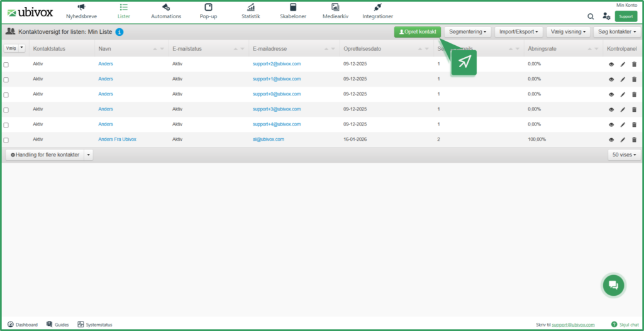Sort by Navn column arrows
The height and width of the screenshot is (331, 644).
click(158, 49)
